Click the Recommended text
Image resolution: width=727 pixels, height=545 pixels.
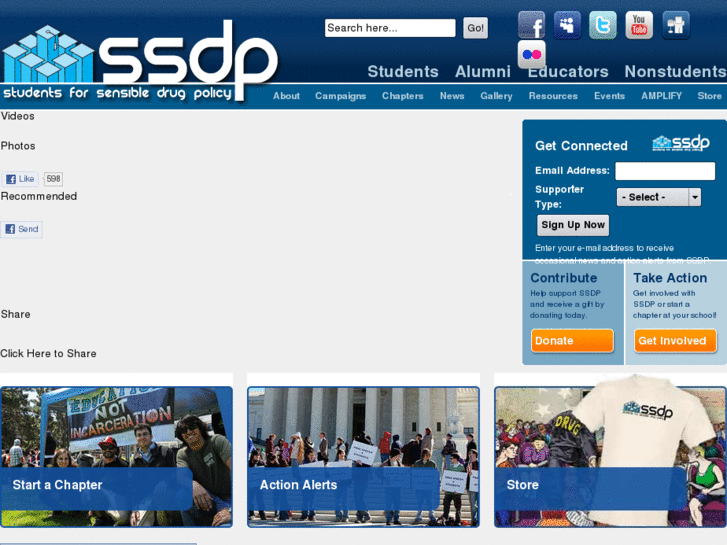pyautogui.click(x=39, y=196)
